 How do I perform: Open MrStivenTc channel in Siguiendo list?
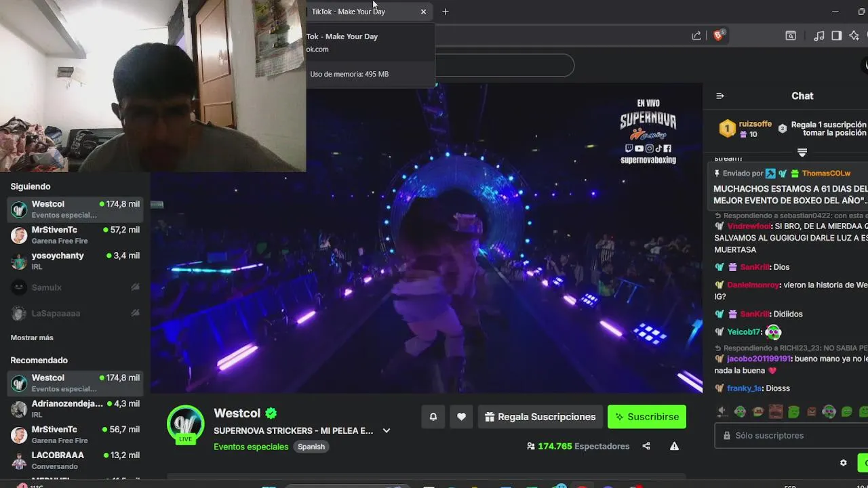tap(75, 235)
